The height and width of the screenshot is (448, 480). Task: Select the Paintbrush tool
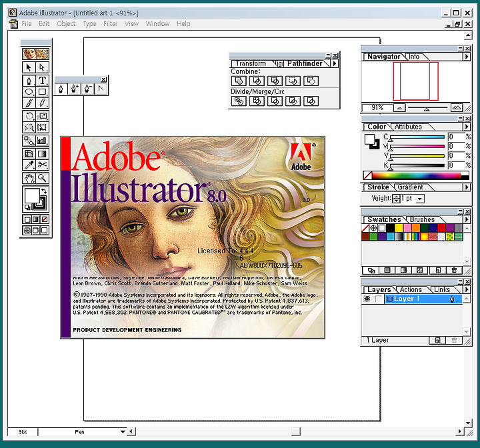pos(29,103)
